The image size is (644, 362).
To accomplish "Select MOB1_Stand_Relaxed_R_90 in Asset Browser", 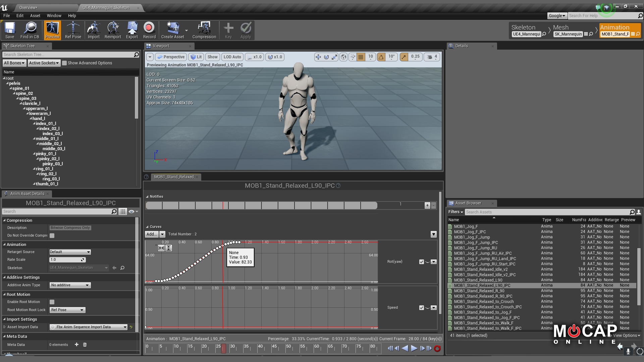I will click(479, 291).
